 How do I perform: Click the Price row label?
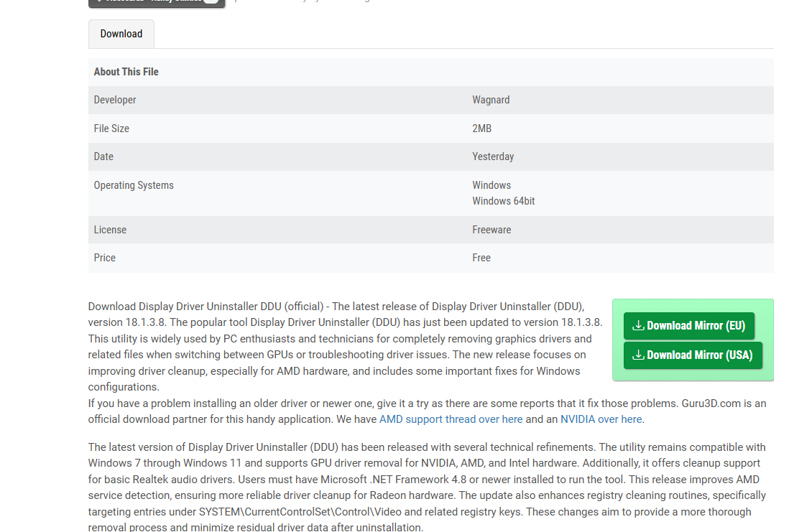[104, 258]
